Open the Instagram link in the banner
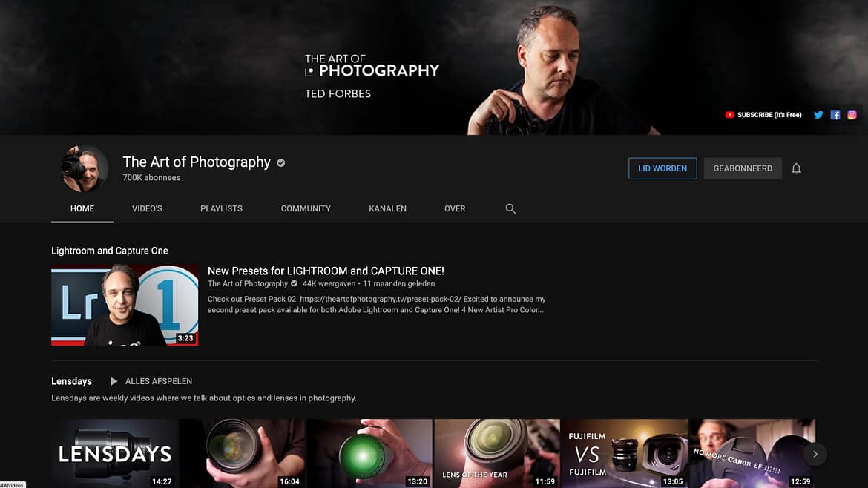The height and width of the screenshot is (488, 868). (x=852, y=115)
